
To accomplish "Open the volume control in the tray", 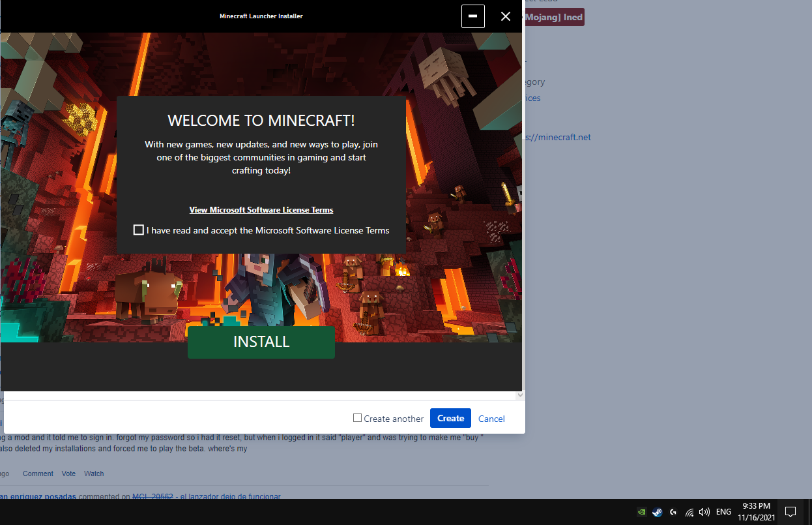I will coord(704,512).
